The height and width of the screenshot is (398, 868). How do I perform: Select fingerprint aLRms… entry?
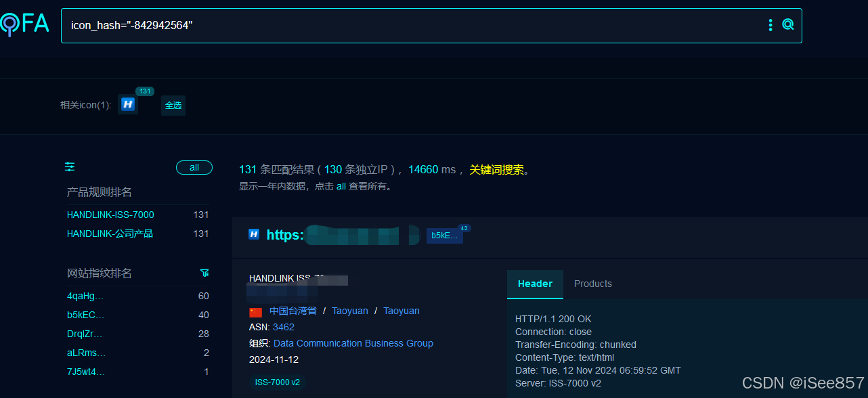(x=86, y=353)
